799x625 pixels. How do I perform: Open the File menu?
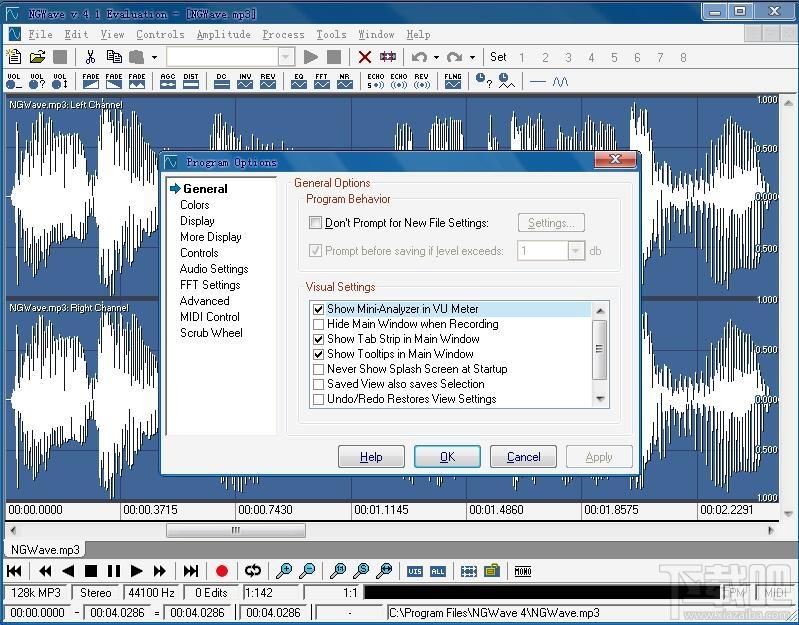click(40, 35)
